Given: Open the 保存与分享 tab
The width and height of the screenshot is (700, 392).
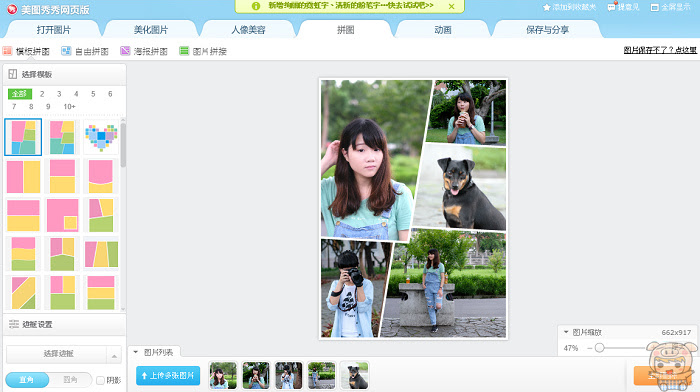Looking at the screenshot, I should point(547,29).
